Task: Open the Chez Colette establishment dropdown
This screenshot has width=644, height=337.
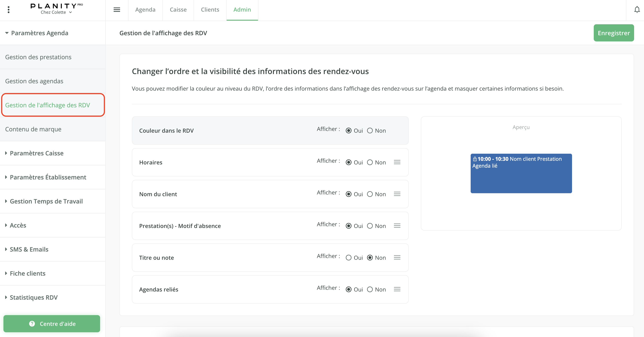Action: tap(56, 12)
